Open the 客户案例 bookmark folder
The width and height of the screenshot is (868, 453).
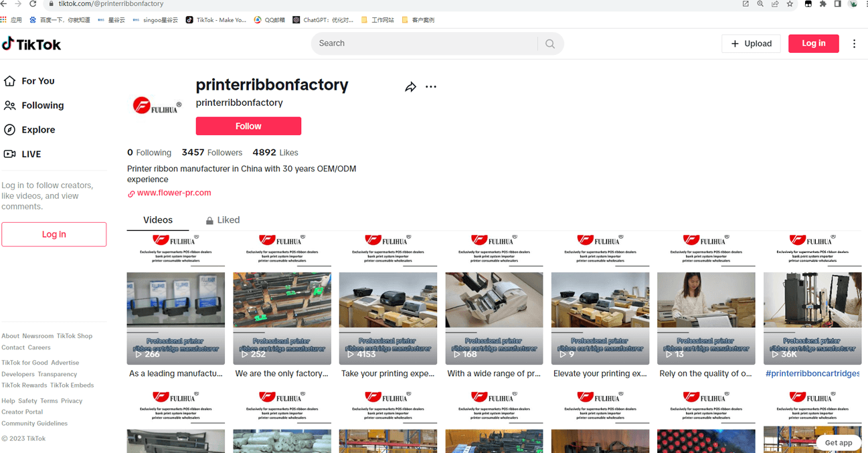point(418,20)
